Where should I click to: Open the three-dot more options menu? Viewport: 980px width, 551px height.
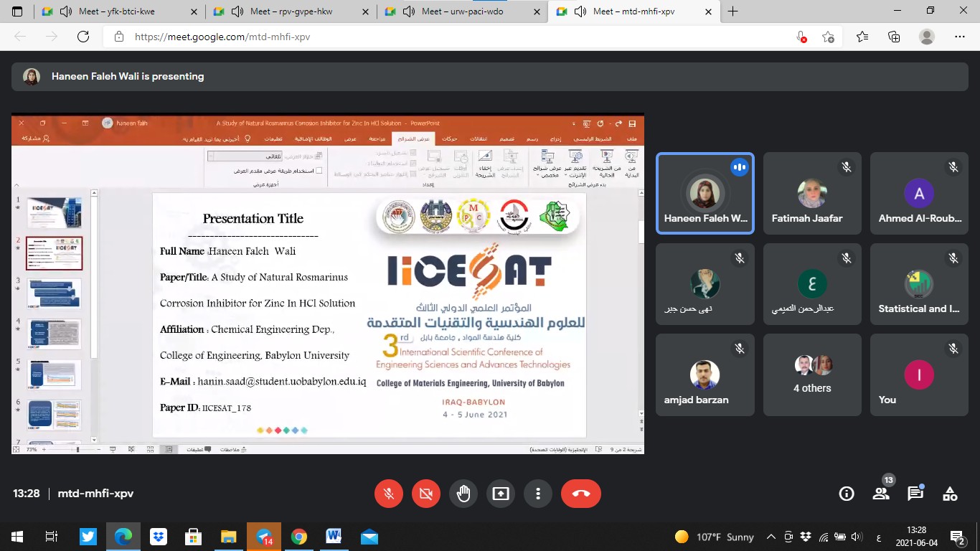(x=538, y=494)
